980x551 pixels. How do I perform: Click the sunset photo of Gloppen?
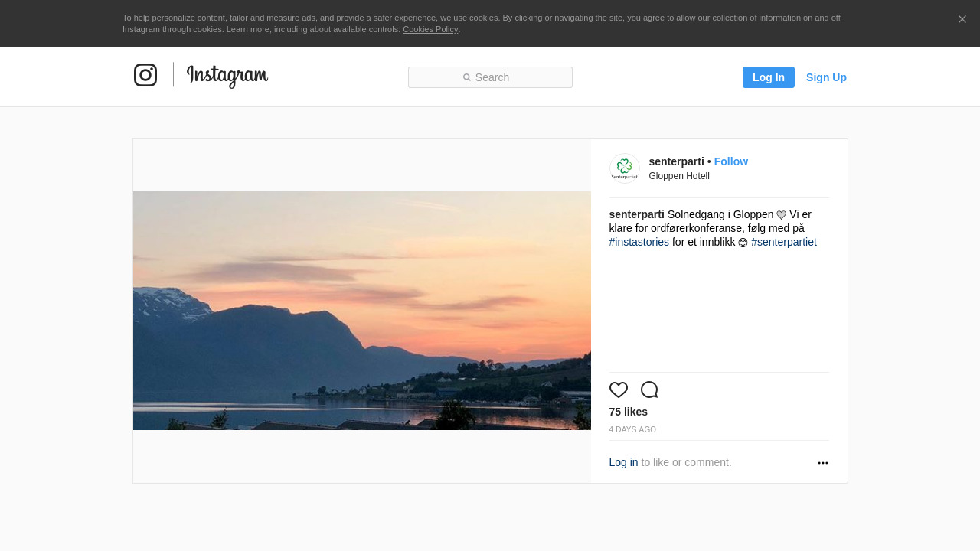pos(361,311)
